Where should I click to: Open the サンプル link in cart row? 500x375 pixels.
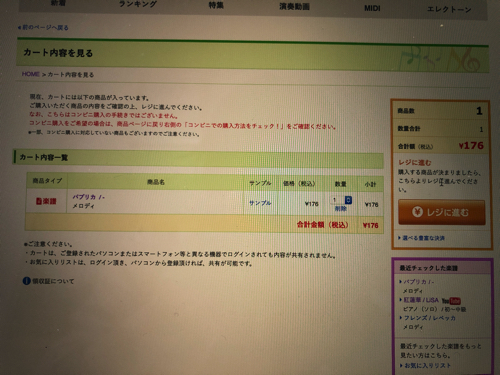260,203
